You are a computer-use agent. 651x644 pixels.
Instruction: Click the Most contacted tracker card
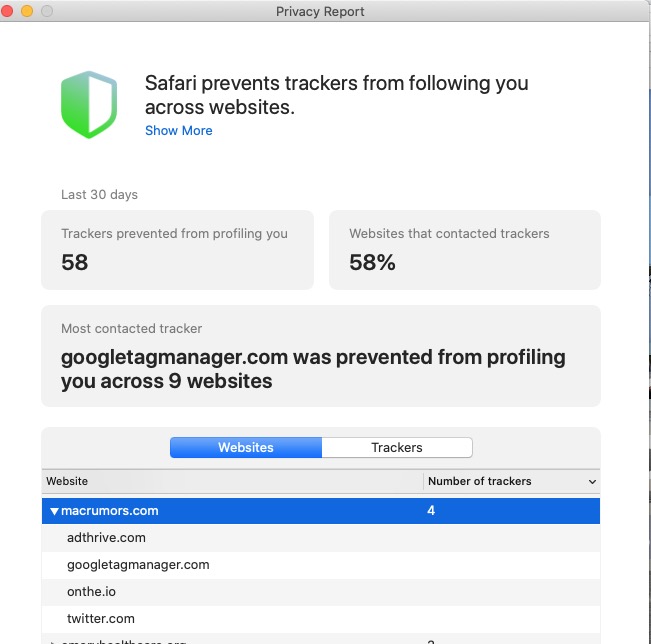pyautogui.click(x=321, y=356)
